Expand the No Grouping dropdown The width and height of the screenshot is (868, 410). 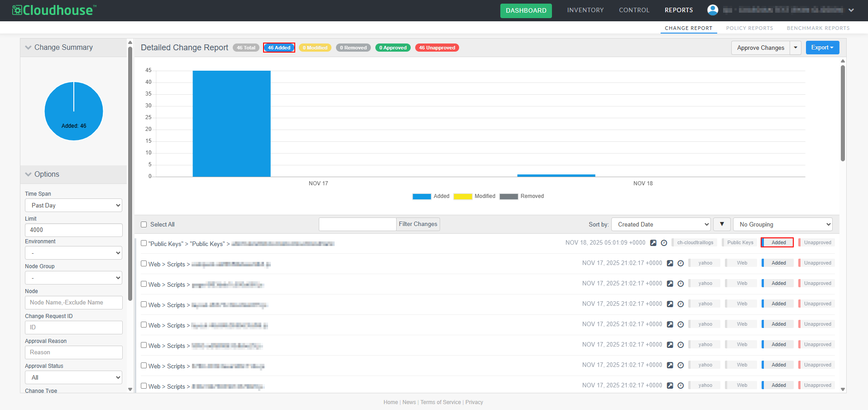point(783,224)
